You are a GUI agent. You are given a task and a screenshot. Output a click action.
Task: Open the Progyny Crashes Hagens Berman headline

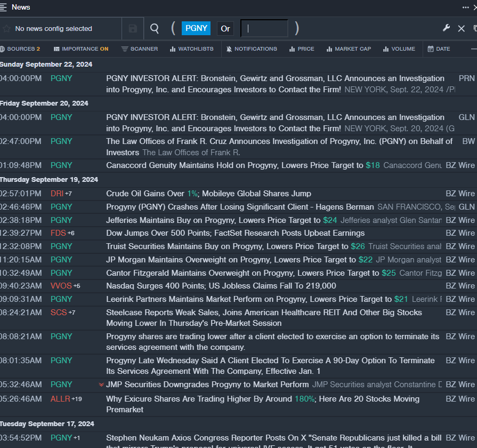[240, 207]
